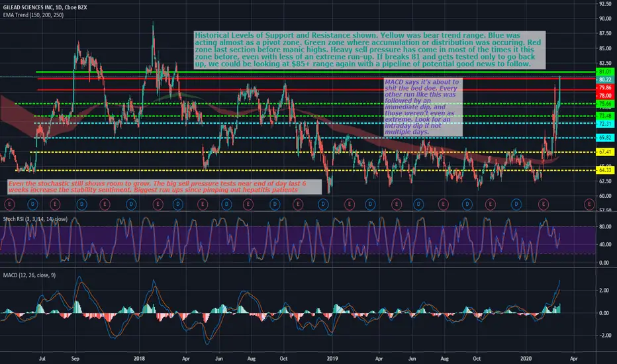
Task: Click the dividend marker just after Jun 2019
Action: (418, 205)
